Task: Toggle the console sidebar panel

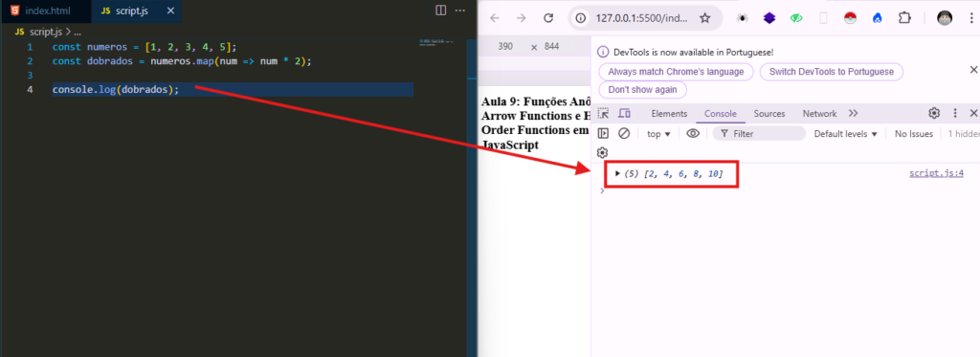Action: tap(603, 133)
